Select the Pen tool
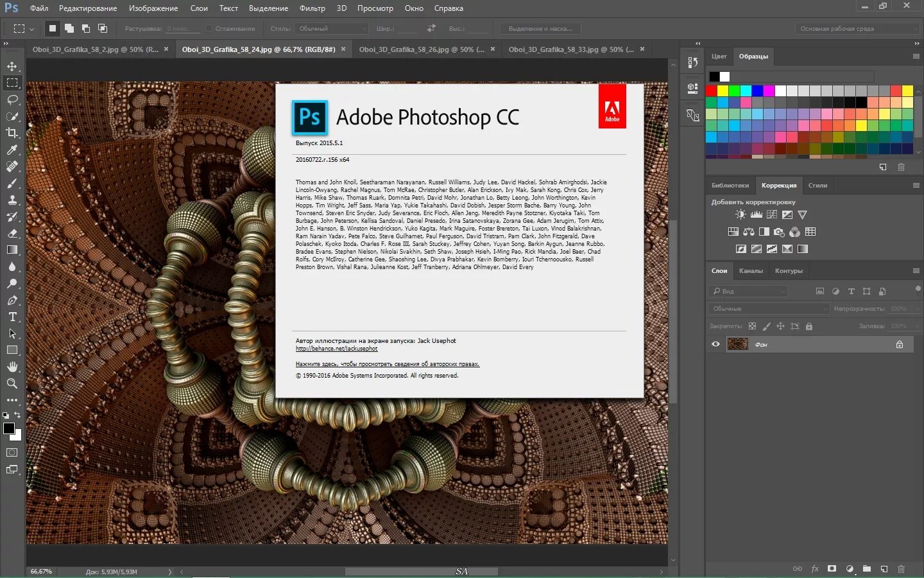924x578 pixels. [x=12, y=300]
